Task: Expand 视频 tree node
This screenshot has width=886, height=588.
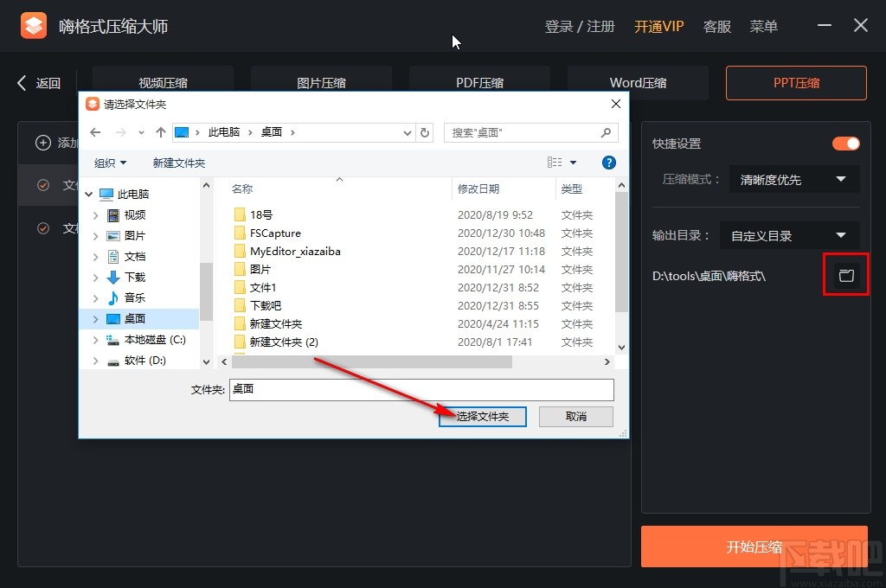Action: point(95,215)
